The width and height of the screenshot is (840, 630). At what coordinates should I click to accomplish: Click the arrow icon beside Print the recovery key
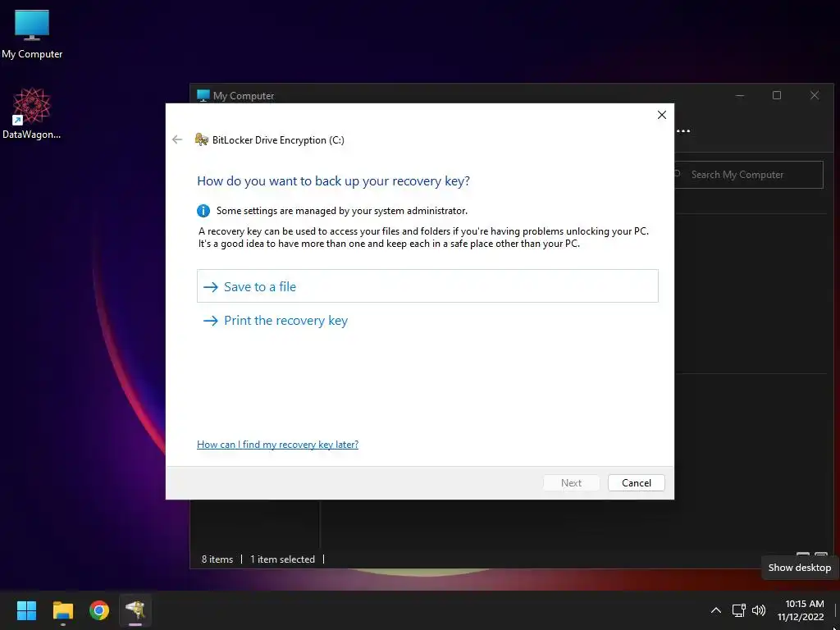coord(211,321)
